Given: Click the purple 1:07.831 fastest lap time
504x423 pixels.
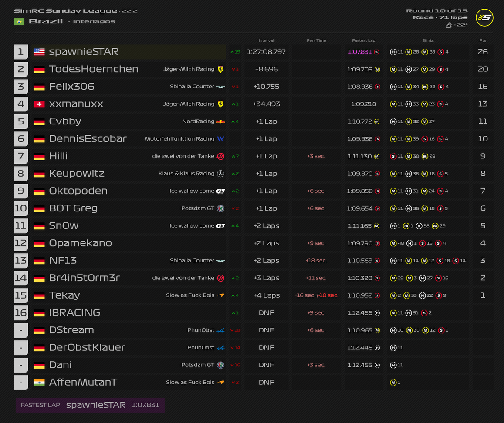Looking at the screenshot, I should [x=359, y=52].
